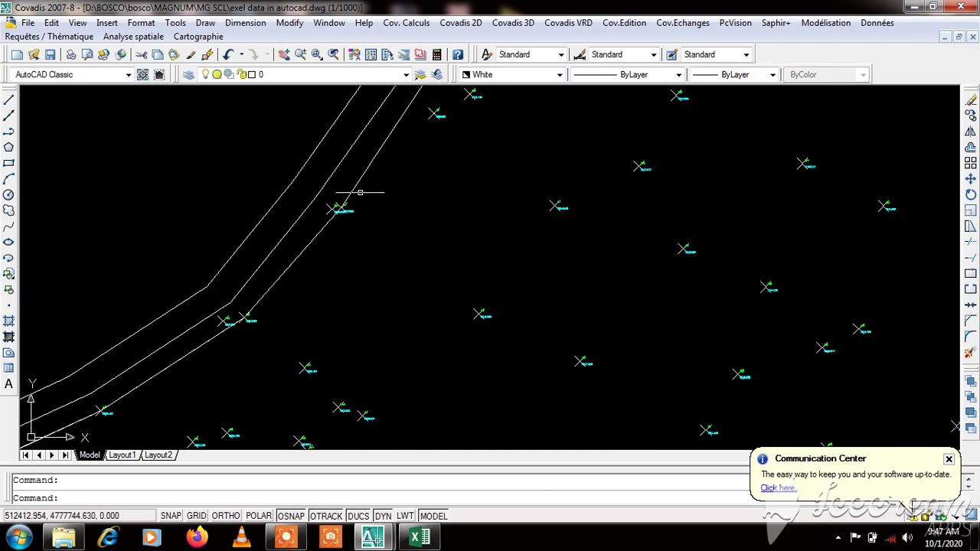This screenshot has width=980, height=551.
Task: Select the Multiline Text A tool
Action: point(8,384)
